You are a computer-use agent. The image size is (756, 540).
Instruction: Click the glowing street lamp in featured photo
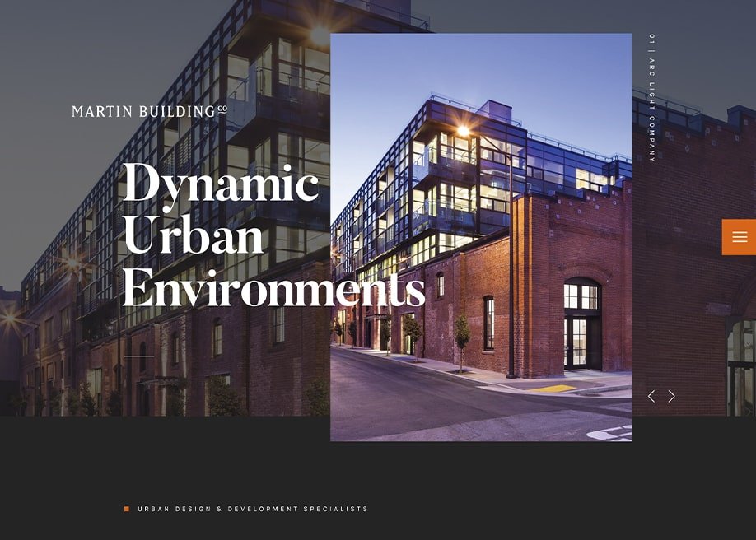[463, 131]
